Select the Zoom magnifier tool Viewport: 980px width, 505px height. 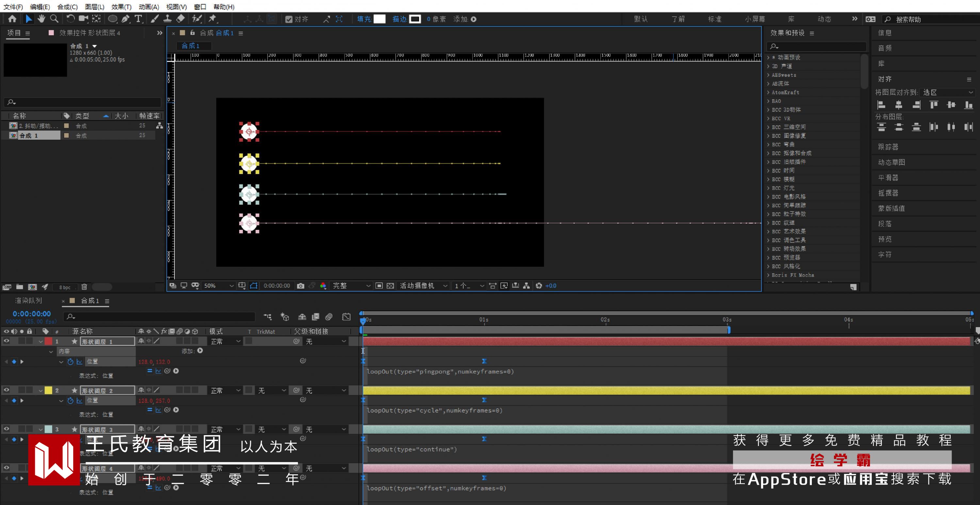click(54, 19)
